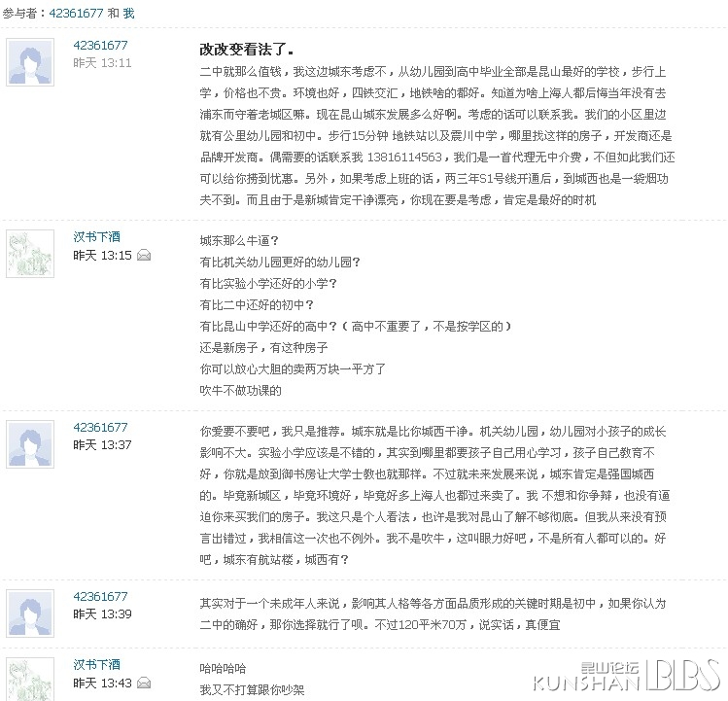Open username 汉书下酒 on the 13:43 message
The height and width of the screenshot is (701, 728).
(96, 664)
